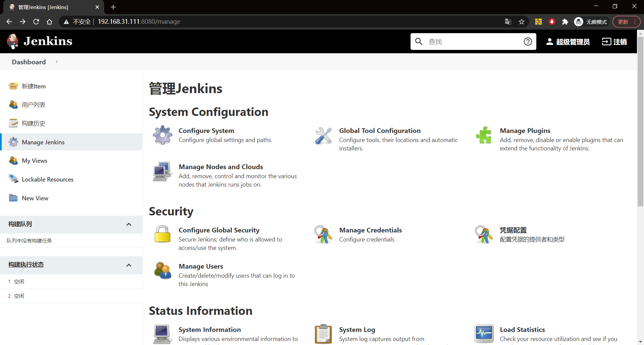
Task: Click the Manage Plugins puzzle piece icon
Action: (484, 135)
